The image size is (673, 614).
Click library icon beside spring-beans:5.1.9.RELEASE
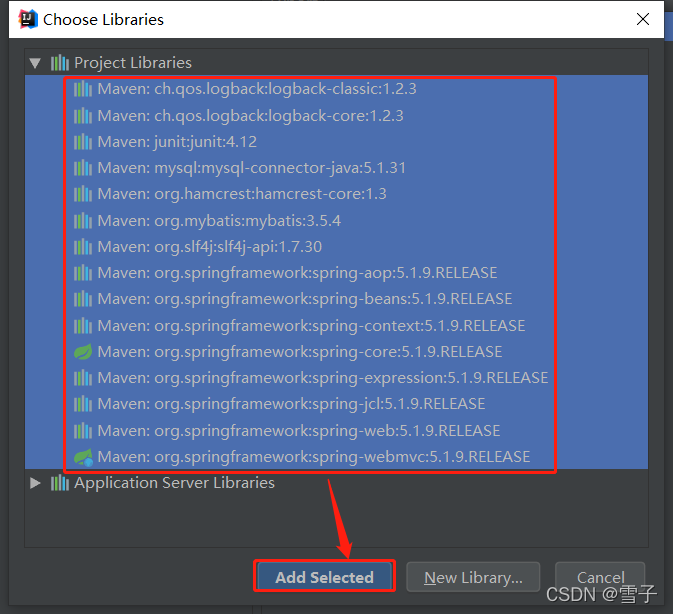click(83, 299)
